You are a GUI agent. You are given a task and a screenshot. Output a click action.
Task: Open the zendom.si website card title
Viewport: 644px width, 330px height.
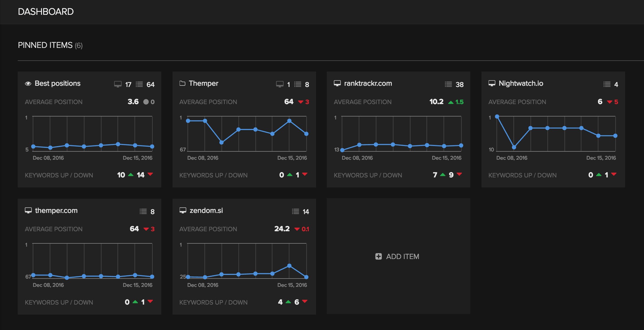(x=206, y=211)
